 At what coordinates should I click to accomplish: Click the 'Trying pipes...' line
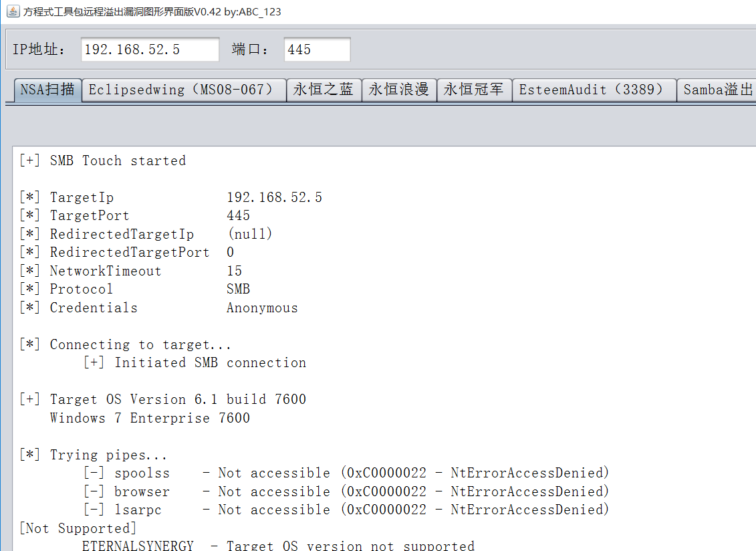[93, 455]
